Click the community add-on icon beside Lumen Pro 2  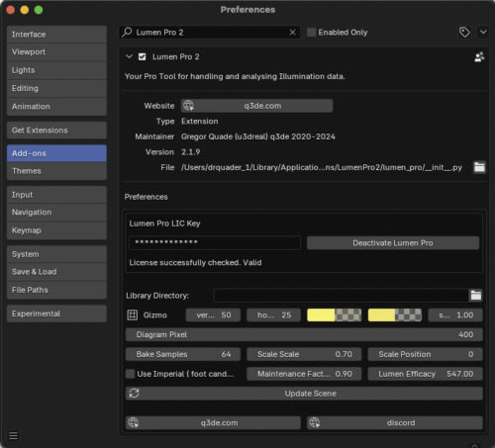tap(479, 57)
